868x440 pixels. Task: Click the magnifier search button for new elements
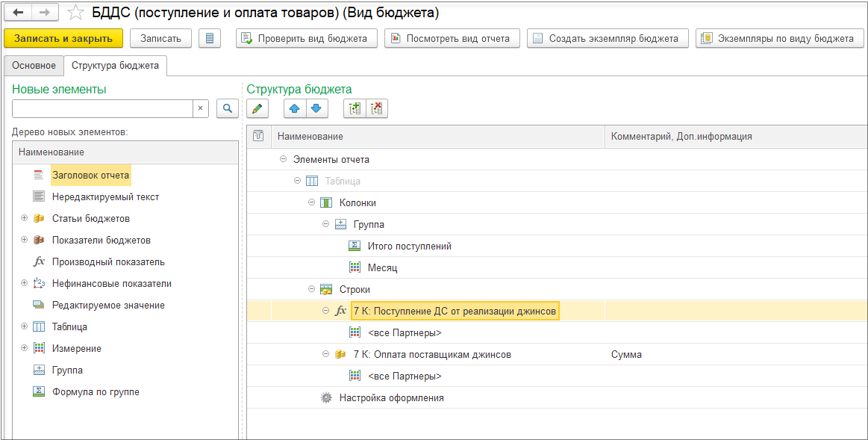point(227,109)
